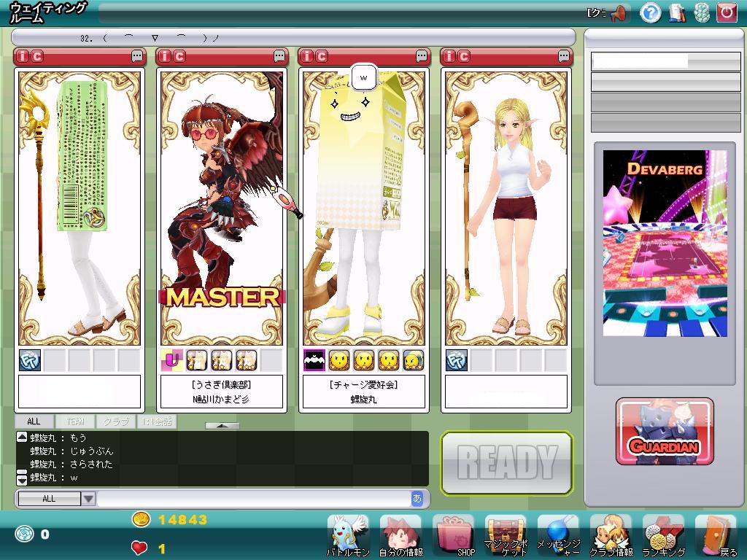Open the SHOP gift box icon
The height and width of the screenshot is (560, 747).
pyautogui.click(x=454, y=535)
